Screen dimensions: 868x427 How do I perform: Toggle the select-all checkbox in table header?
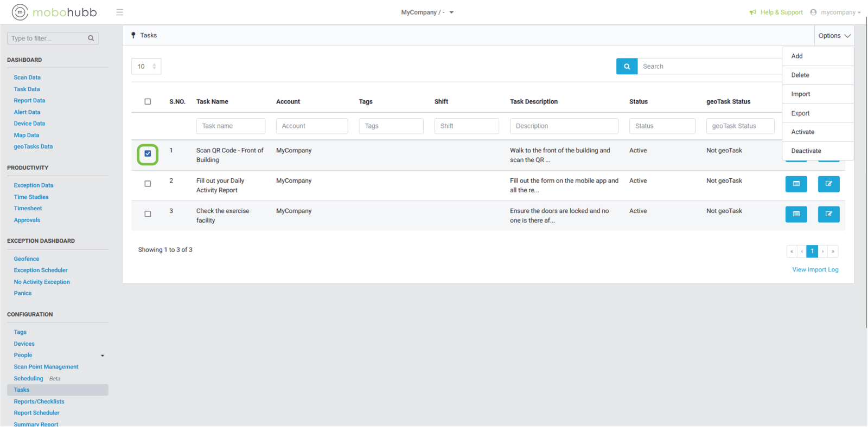(x=148, y=101)
